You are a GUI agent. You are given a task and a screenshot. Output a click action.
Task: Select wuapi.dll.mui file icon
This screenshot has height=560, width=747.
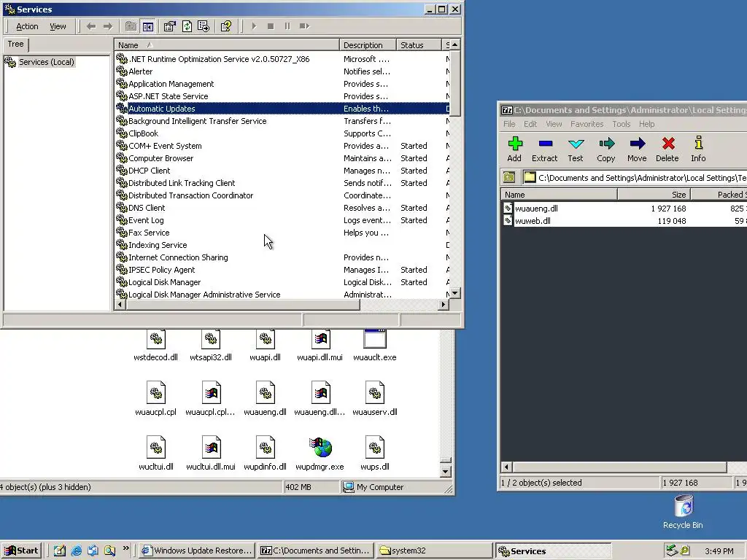(x=320, y=345)
